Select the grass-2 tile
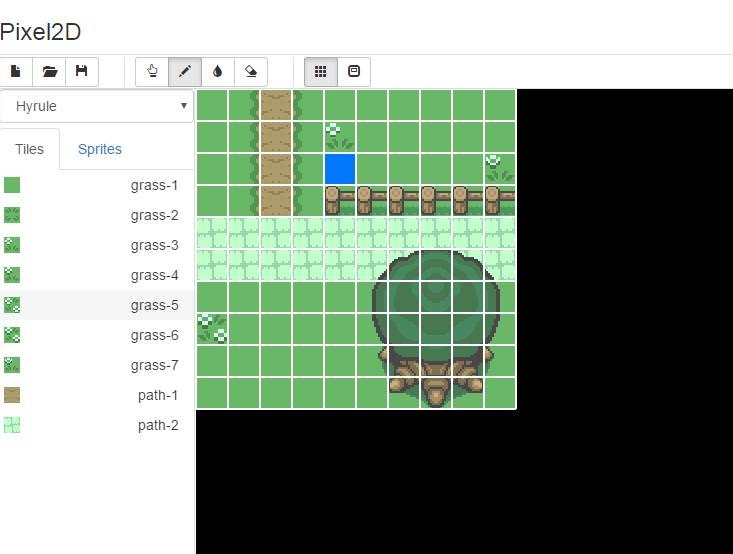Screen dimensions: 733x554 (x=97, y=215)
